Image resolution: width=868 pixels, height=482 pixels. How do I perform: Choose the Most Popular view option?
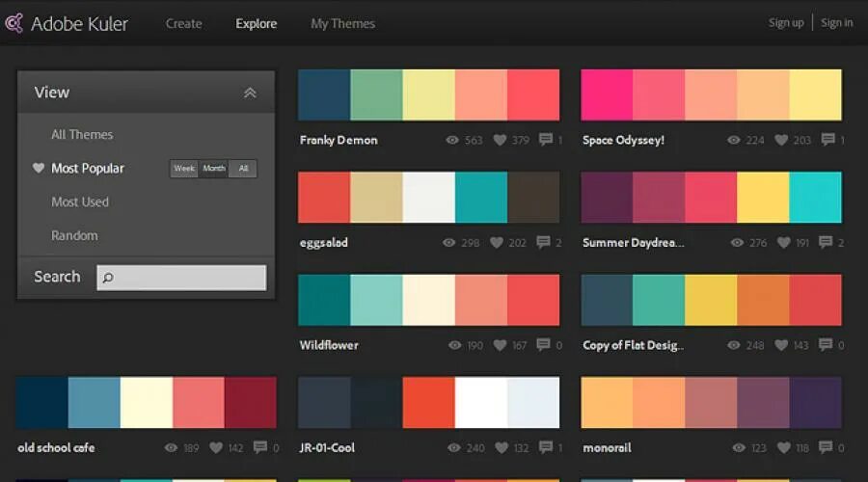pos(88,169)
